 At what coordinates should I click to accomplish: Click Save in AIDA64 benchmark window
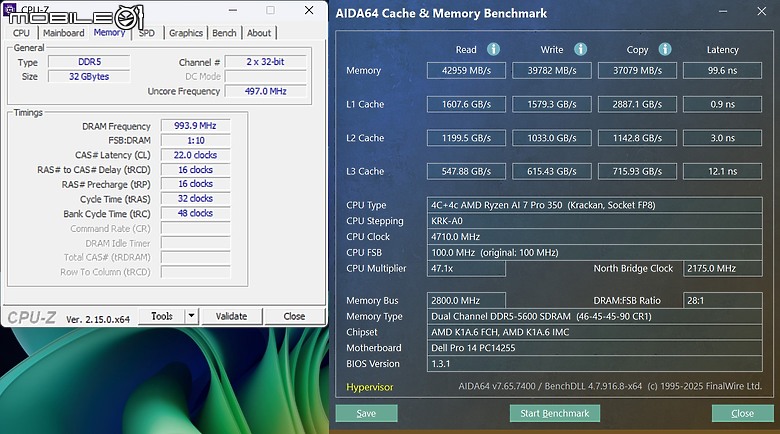coord(366,413)
